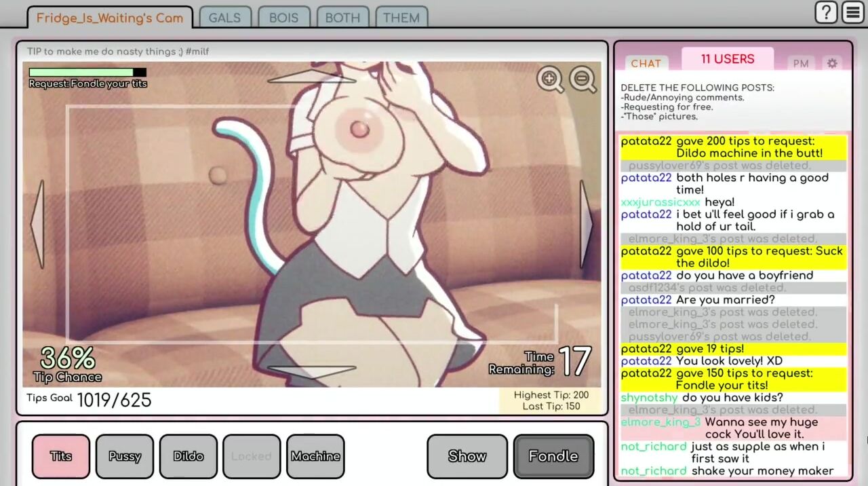Select the Machine action category
Image resolution: width=868 pixels, height=486 pixels.
[x=315, y=456]
